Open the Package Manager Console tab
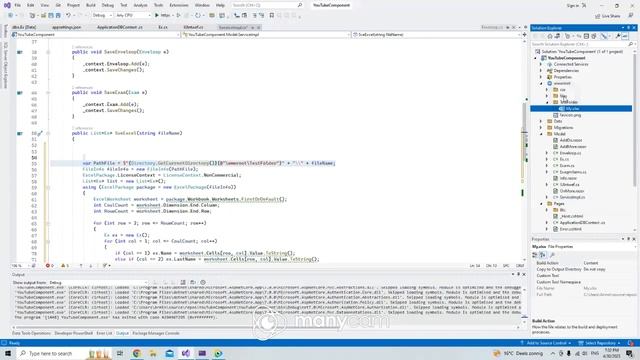The width and height of the screenshot is (640, 360). tap(156, 333)
